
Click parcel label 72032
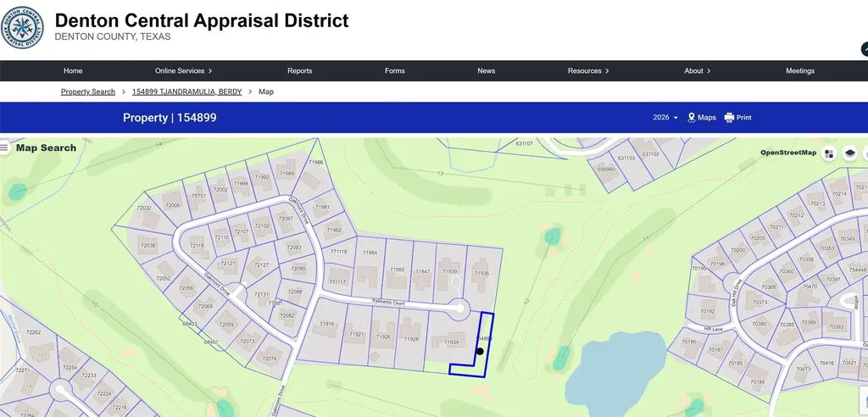(x=144, y=208)
